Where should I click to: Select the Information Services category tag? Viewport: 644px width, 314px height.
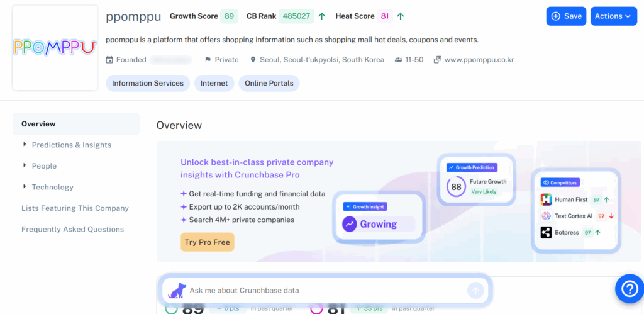(x=147, y=83)
